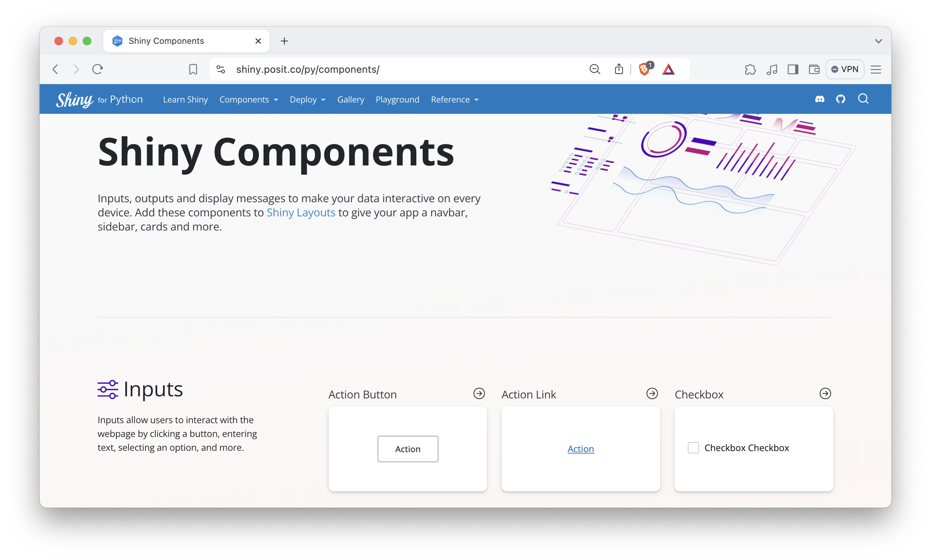Open the Discord icon in navbar

820,99
